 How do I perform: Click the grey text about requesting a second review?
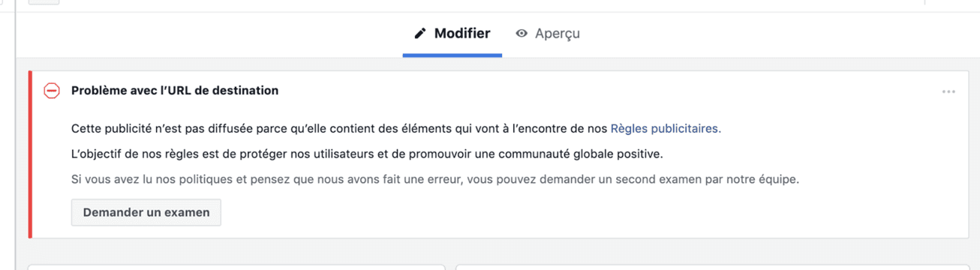coord(435,180)
